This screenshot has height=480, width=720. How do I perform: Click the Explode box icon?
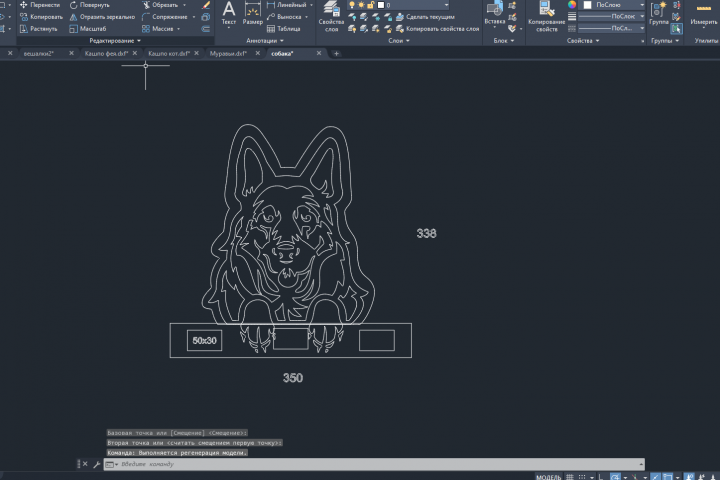tap(206, 17)
